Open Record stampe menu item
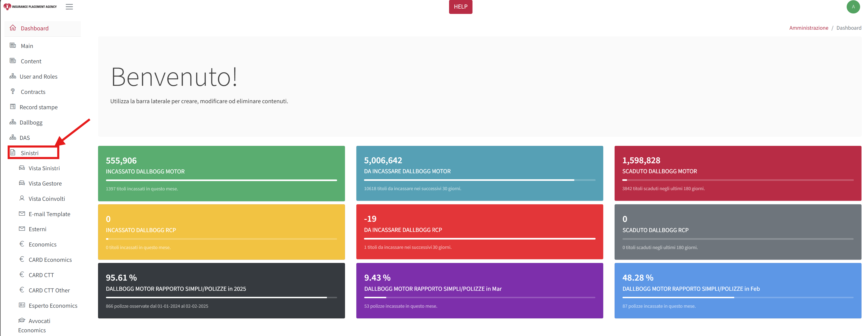 pyautogui.click(x=38, y=107)
